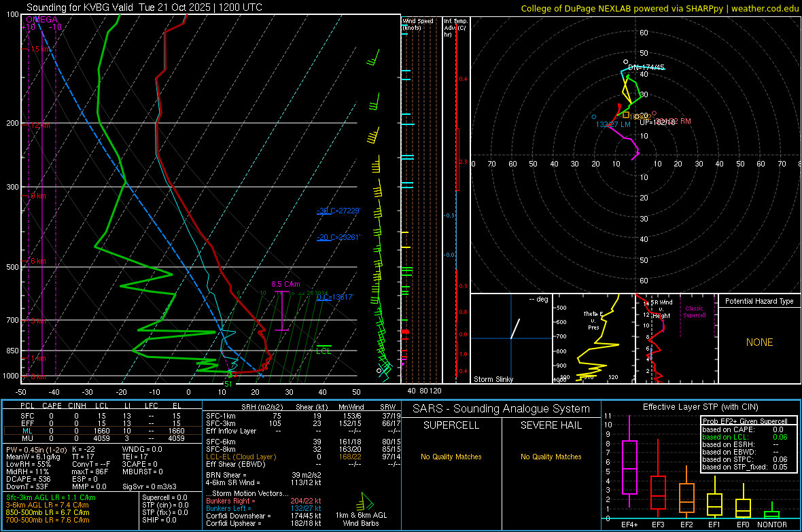The height and width of the screenshot is (532, 802).
Task: Click the weather.cod.edu NEXLAB credit text
Action: (660, 8)
